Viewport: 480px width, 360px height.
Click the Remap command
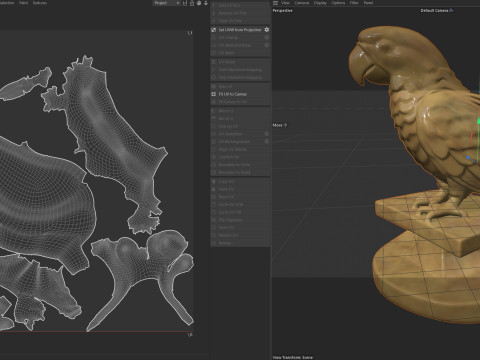(240, 243)
